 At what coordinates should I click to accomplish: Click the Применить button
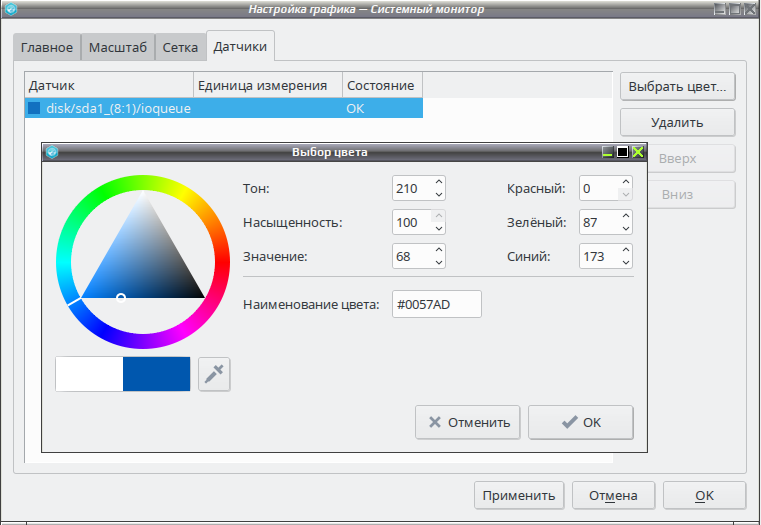coord(519,495)
